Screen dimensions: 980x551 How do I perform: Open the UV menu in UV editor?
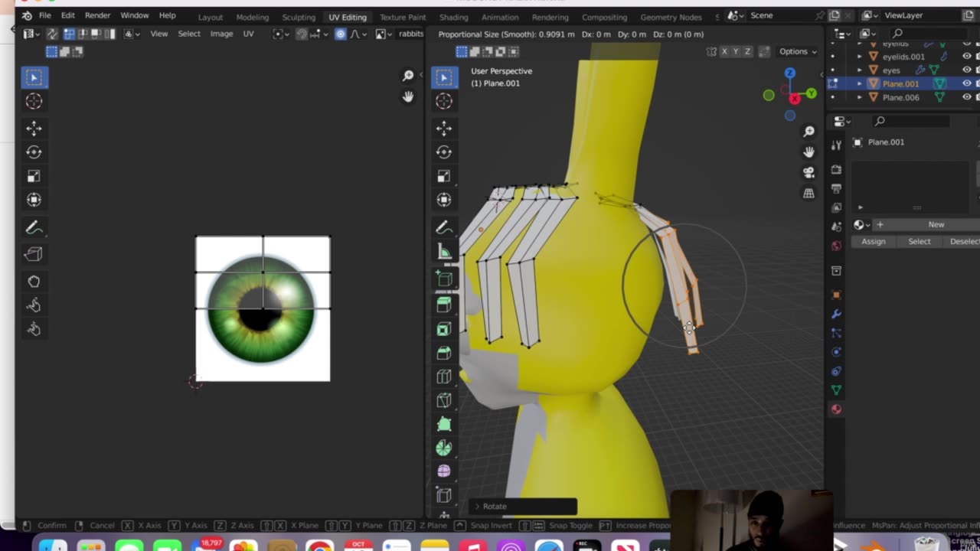tap(248, 34)
